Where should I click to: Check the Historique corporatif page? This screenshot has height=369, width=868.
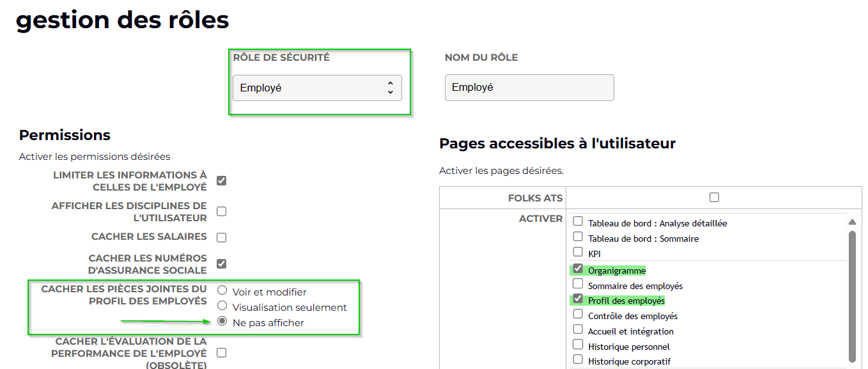point(578,360)
